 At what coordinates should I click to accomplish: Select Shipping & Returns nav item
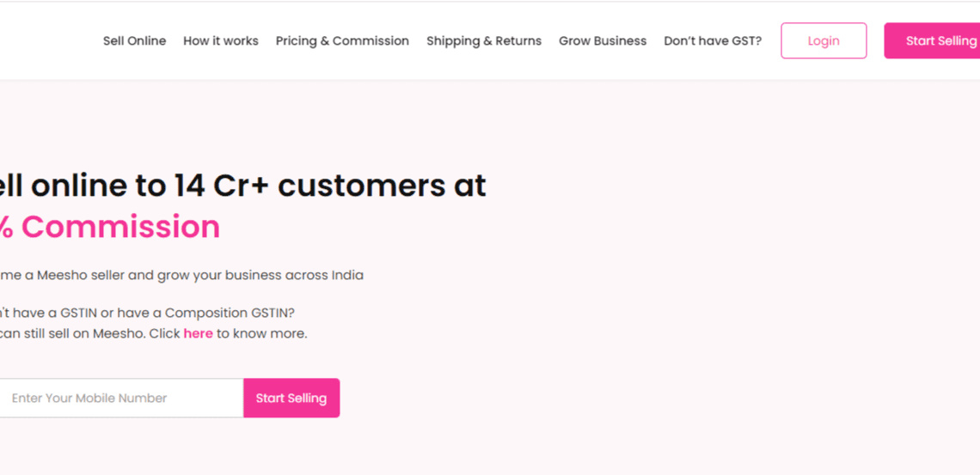(x=484, y=41)
